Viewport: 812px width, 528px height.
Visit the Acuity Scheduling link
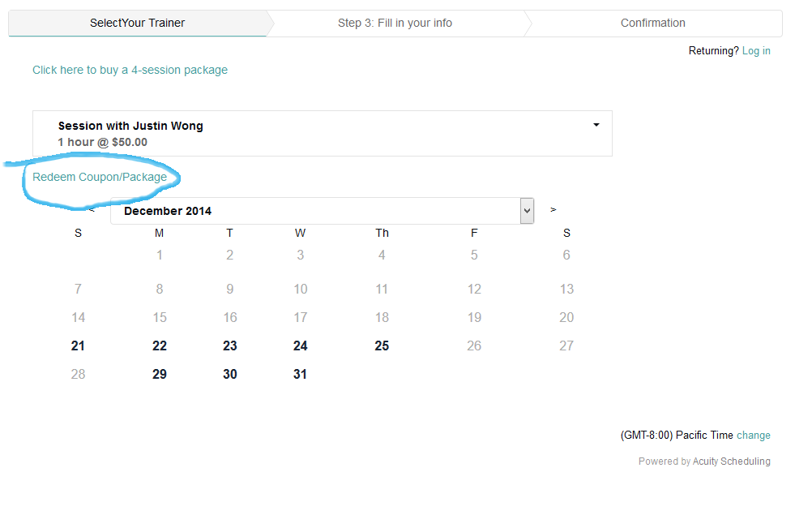[731, 461]
